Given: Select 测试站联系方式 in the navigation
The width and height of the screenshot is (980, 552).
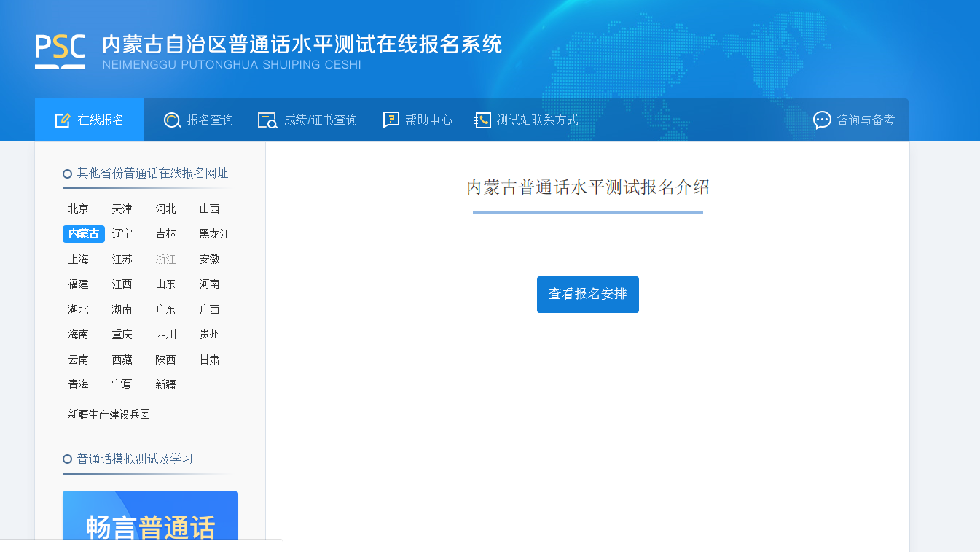Looking at the screenshot, I should coord(527,120).
